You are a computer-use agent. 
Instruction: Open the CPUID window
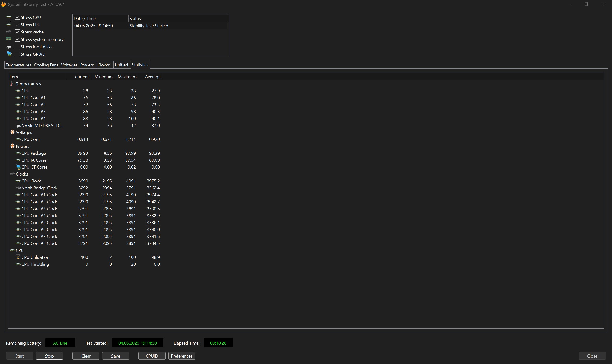pyautogui.click(x=152, y=356)
